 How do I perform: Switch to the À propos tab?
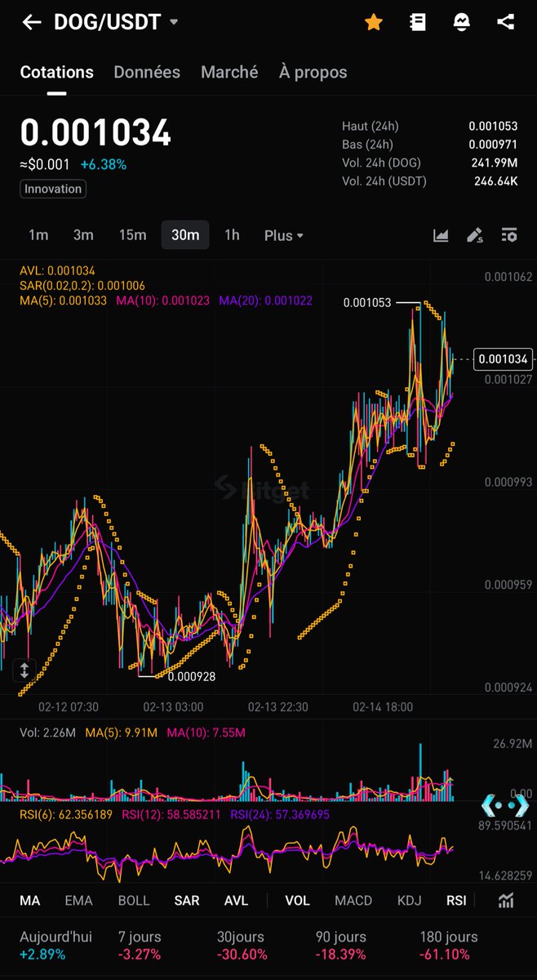(313, 72)
